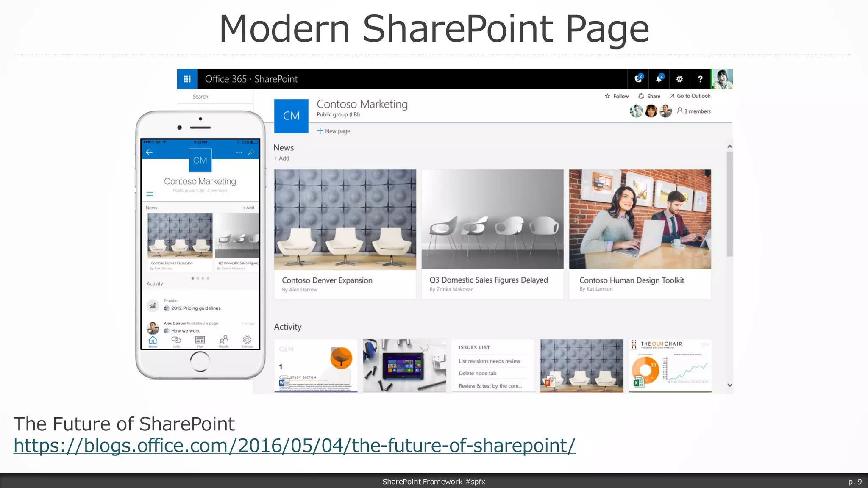Open the tablet photo activity card
This screenshot has width=868, height=488.
coord(404,366)
